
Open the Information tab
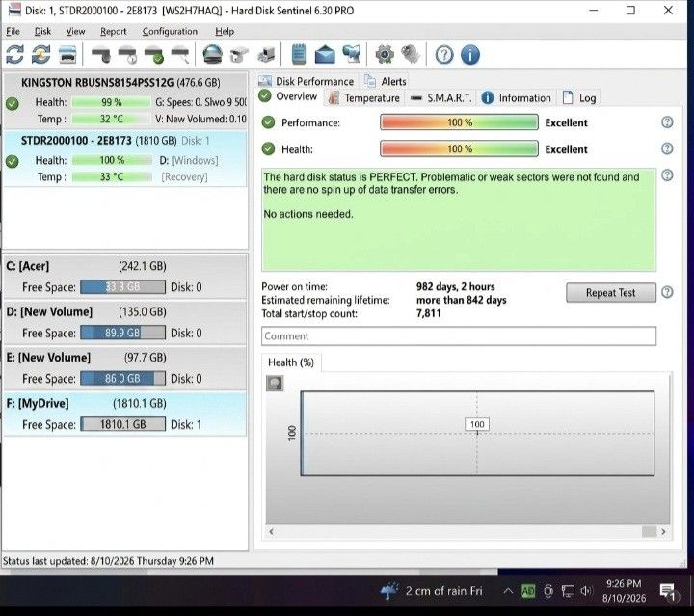516,97
